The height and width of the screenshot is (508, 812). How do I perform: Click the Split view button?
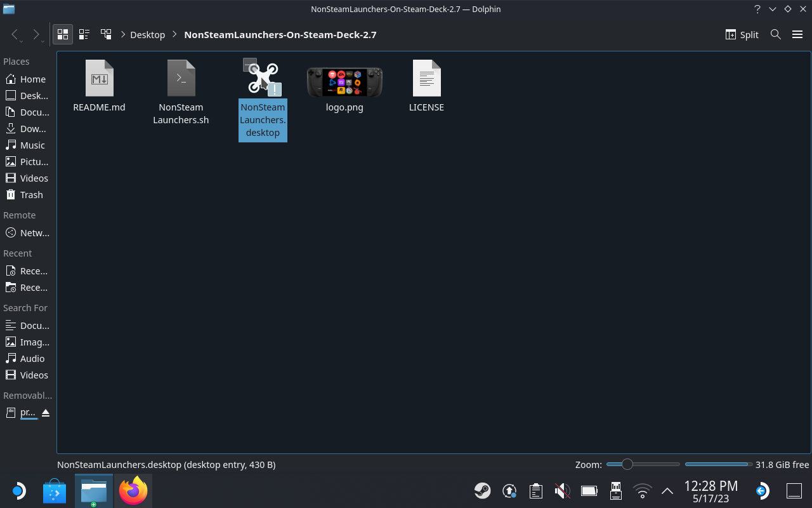(742, 34)
